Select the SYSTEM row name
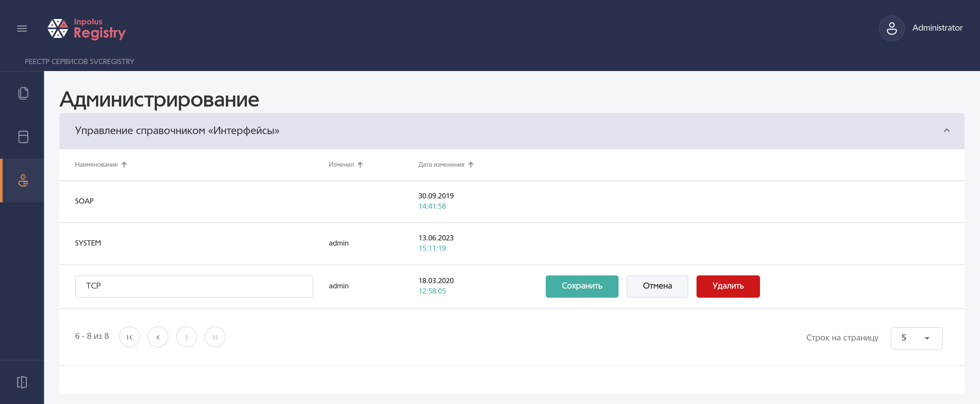 tap(88, 243)
